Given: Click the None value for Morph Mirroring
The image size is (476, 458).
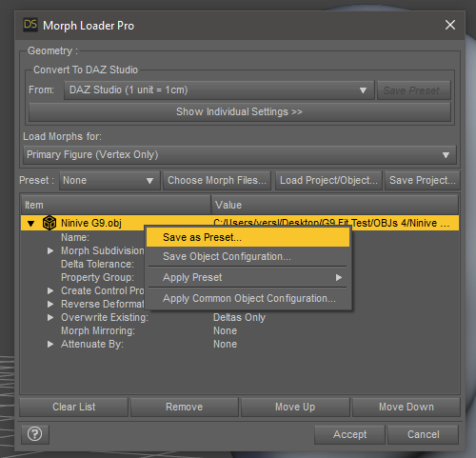Looking at the screenshot, I should [x=225, y=330].
